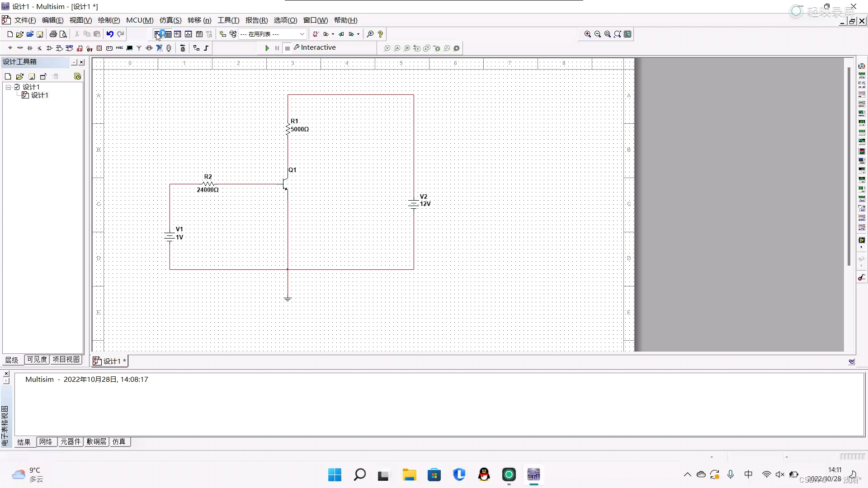Open the Find magnifier toolbar icon
The width and height of the screenshot is (868, 488).
click(x=370, y=34)
